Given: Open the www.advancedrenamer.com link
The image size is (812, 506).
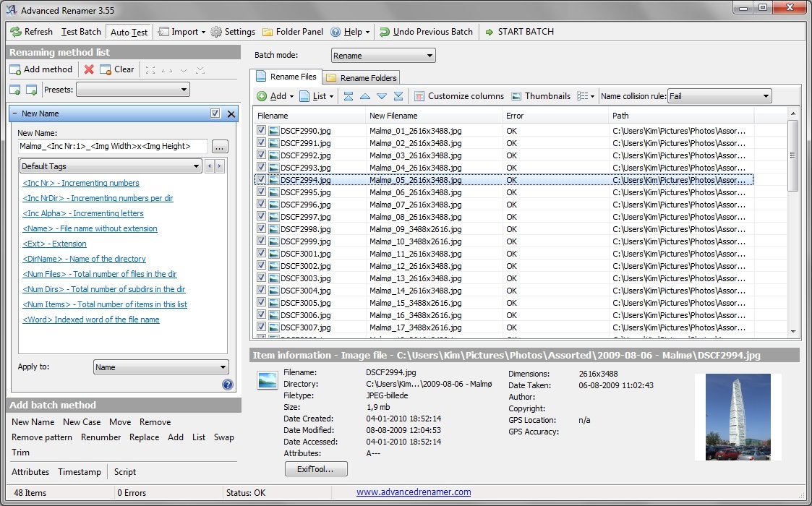Looking at the screenshot, I should point(414,492).
